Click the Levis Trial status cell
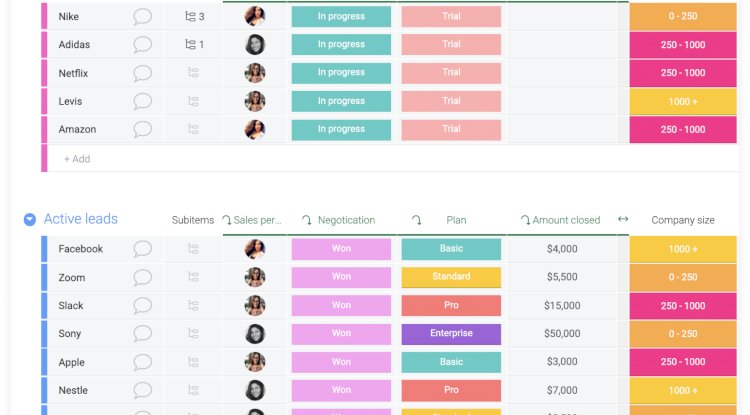Image resolution: width=750 pixels, height=415 pixels. (x=451, y=101)
